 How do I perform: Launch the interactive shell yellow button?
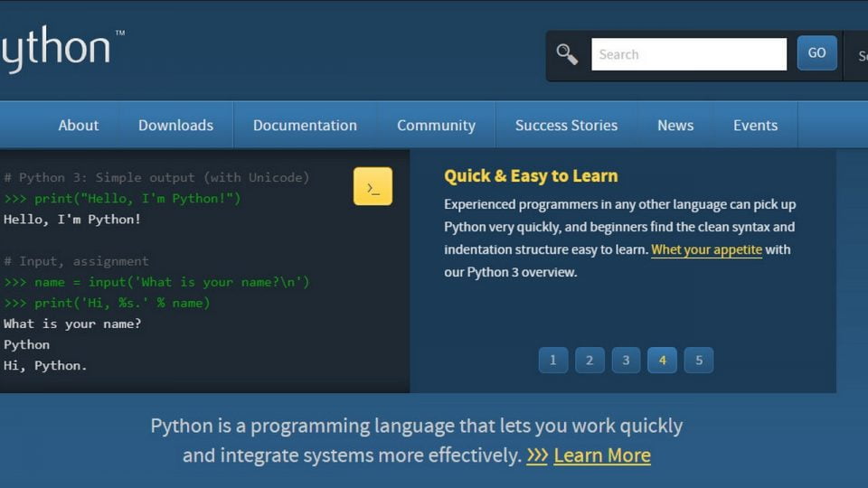pos(373,186)
